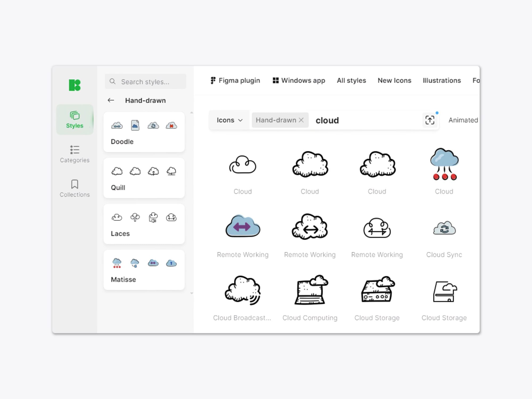
Task: Open the New Icons link
Action: [x=394, y=80]
